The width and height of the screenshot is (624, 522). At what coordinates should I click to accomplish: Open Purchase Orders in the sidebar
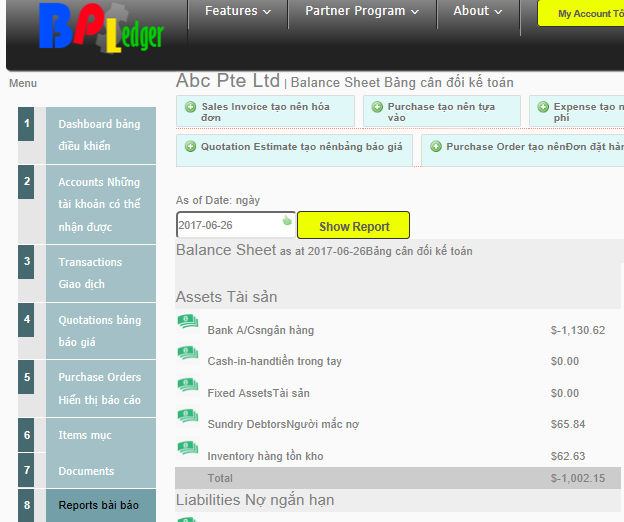(x=99, y=388)
